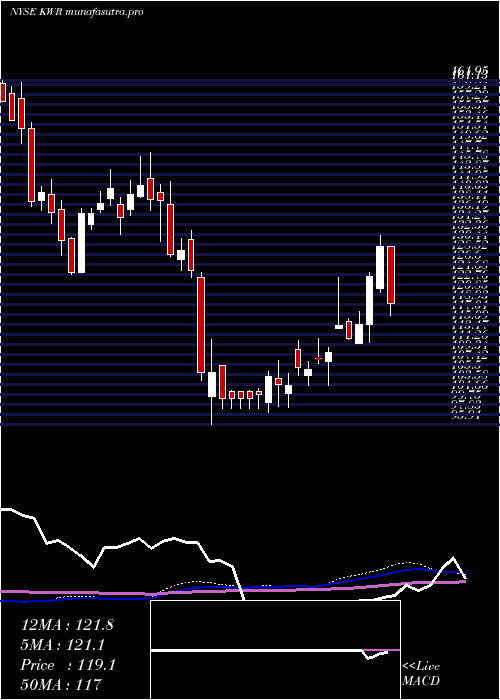This screenshot has width=500, height=700.
Task: Click the lowest price axis label
Action: (468, 417)
